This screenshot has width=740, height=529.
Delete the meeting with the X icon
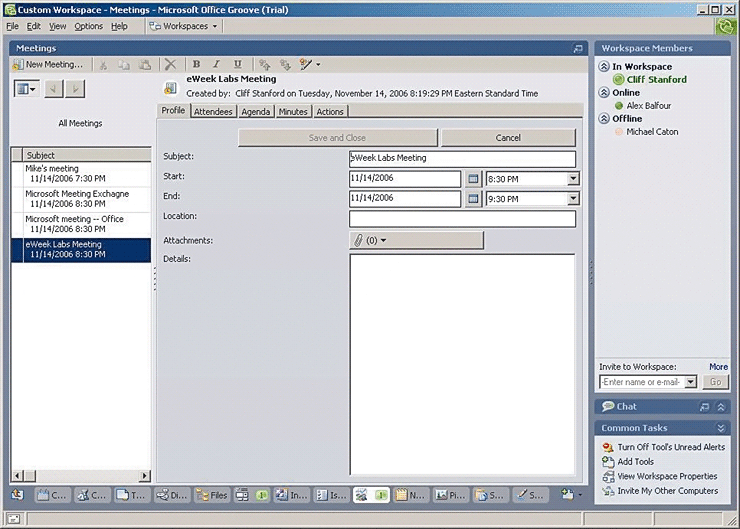(170, 65)
